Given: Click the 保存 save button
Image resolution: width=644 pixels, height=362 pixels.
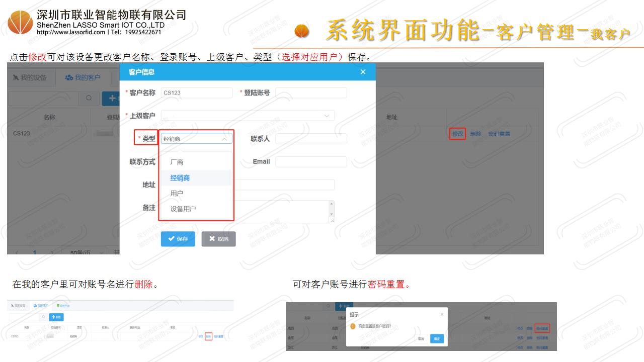Looking at the screenshot, I should click(x=178, y=239).
